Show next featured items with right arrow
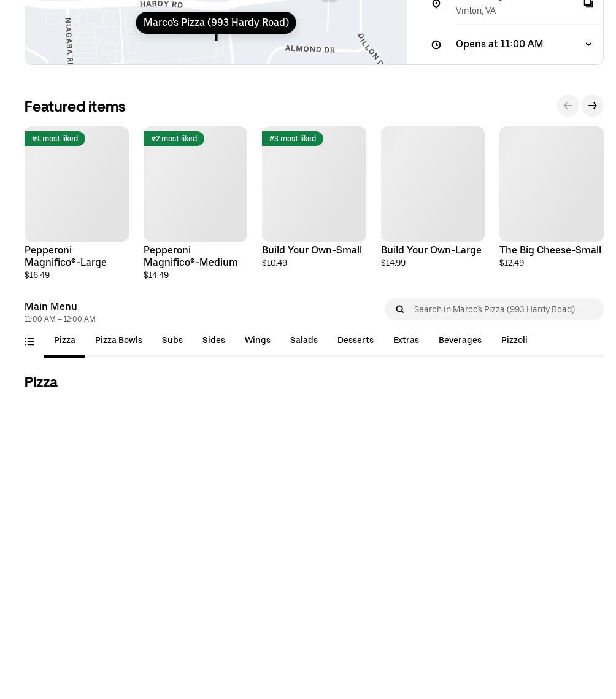 [x=592, y=106]
